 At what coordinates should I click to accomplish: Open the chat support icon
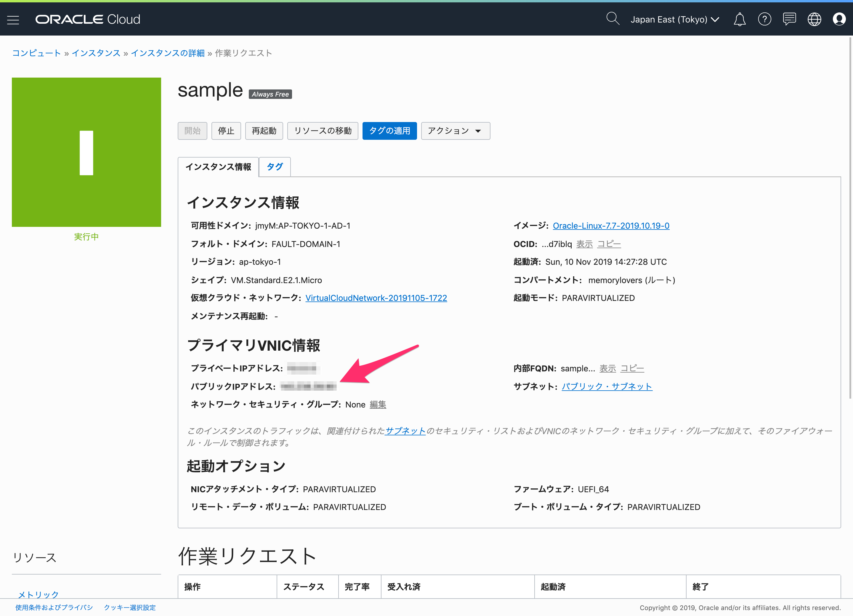tap(789, 19)
